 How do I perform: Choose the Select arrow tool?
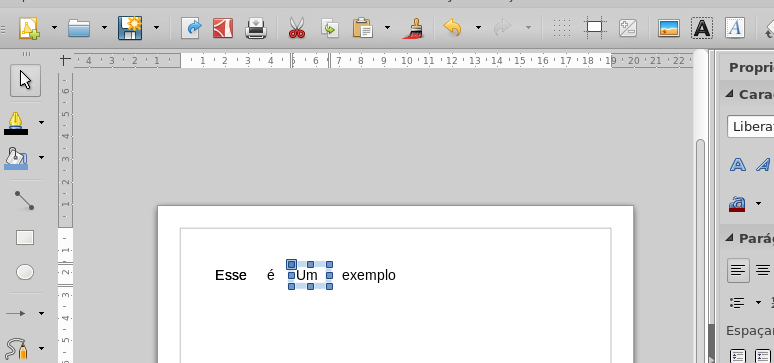(25, 81)
